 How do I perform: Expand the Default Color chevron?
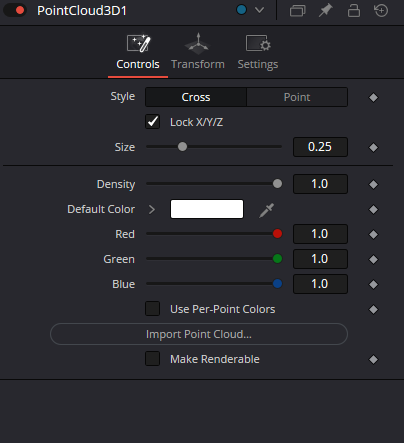(x=152, y=209)
